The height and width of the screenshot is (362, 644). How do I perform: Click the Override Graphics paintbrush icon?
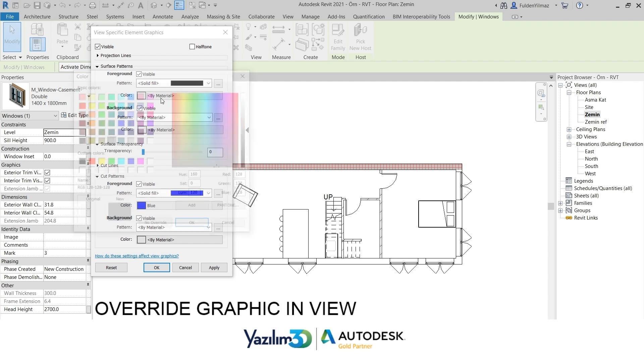point(249,37)
